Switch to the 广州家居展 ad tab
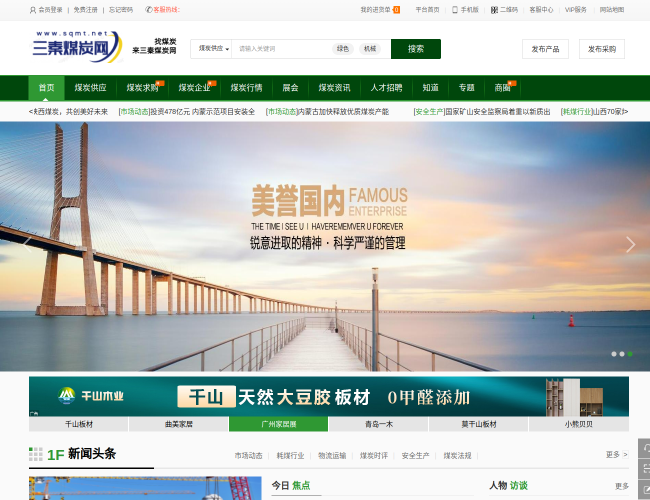The width and height of the screenshot is (650, 500). [x=278, y=424]
